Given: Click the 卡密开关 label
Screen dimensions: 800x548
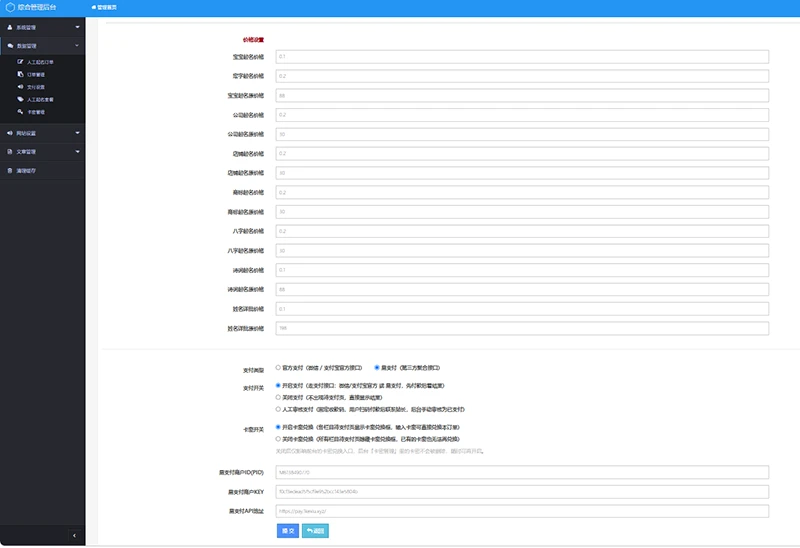Looking at the screenshot, I should coord(253,429).
